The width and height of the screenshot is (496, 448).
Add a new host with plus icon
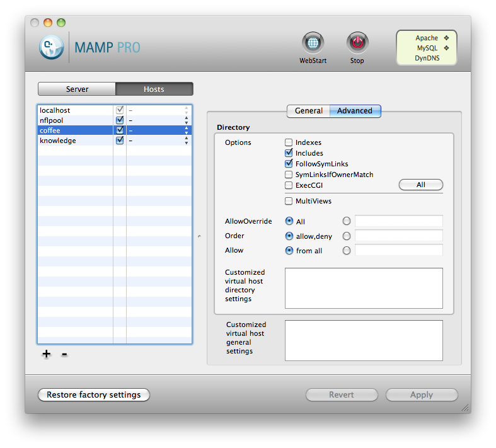pos(46,354)
